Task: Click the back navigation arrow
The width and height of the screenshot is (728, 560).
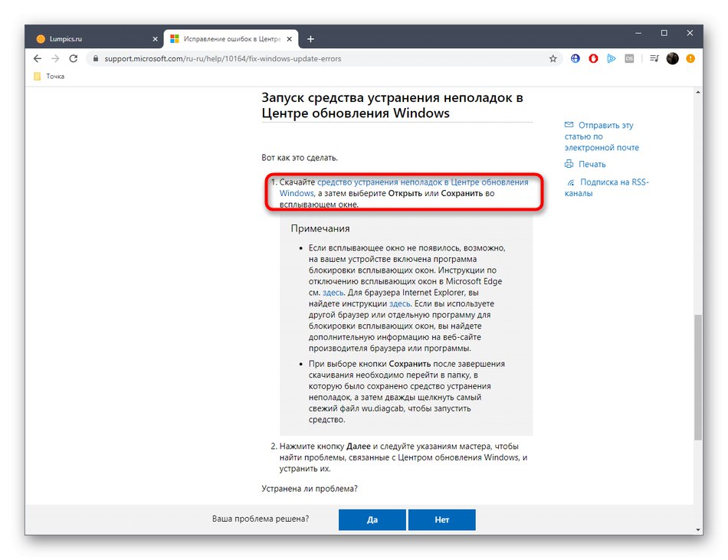Action: (x=37, y=58)
